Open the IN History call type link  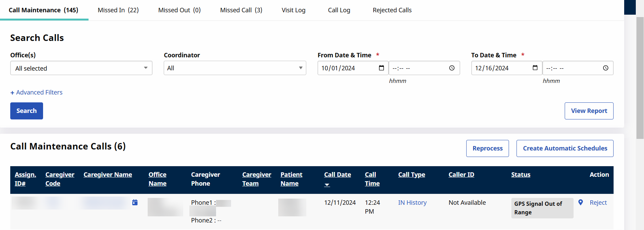412,203
